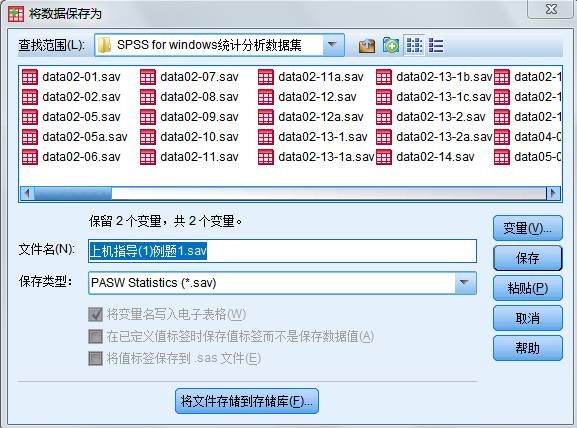Select the data02-01.sav file icon

tap(30, 77)
